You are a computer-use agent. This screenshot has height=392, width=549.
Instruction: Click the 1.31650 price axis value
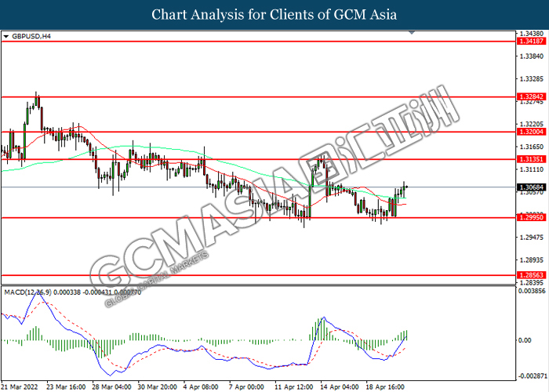[532, 147]
